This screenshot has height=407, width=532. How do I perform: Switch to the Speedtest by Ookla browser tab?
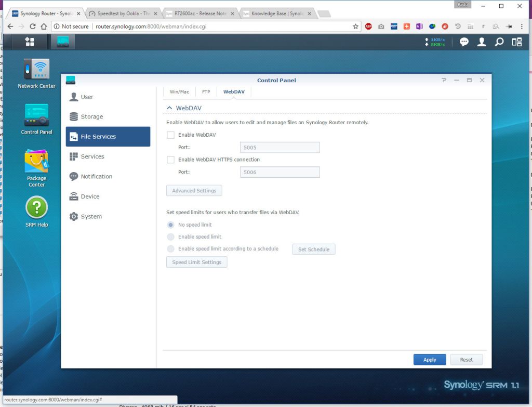coord(122,14)
